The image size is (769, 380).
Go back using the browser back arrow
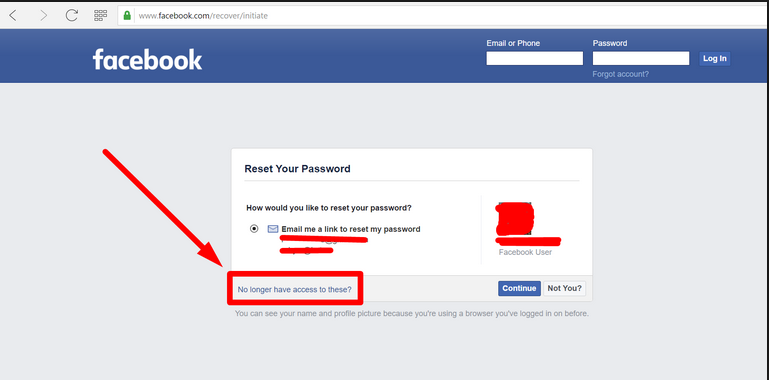click(x=13, y=16)
